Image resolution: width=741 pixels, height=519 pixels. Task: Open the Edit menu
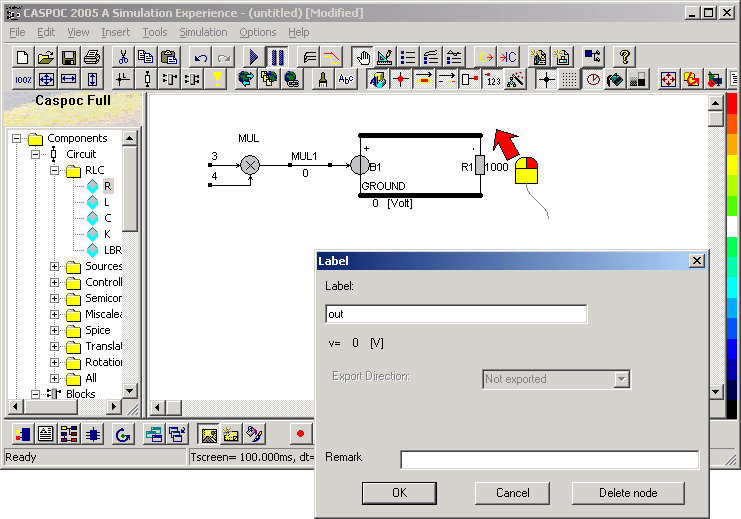pos(46,32)
